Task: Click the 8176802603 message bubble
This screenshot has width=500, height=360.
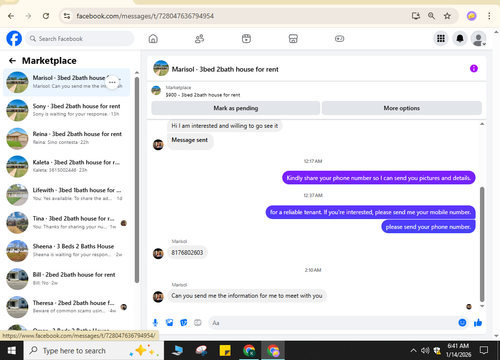Action: point(187,252)
